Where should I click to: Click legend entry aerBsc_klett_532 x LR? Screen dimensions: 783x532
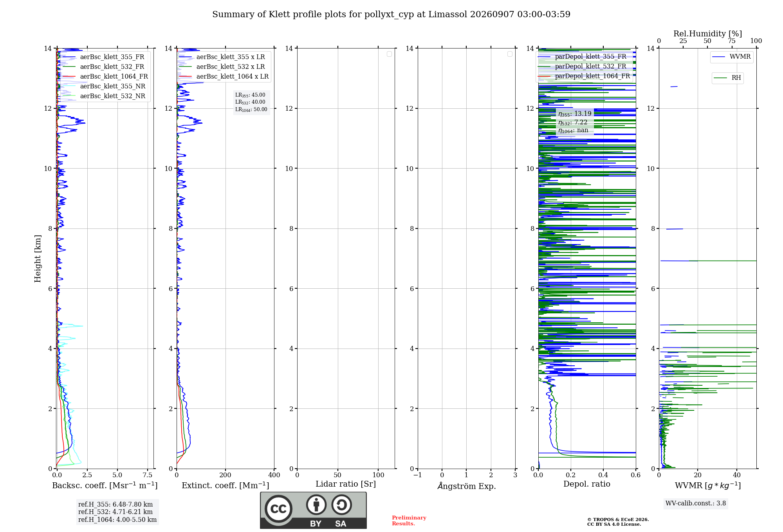click(222, 67)
